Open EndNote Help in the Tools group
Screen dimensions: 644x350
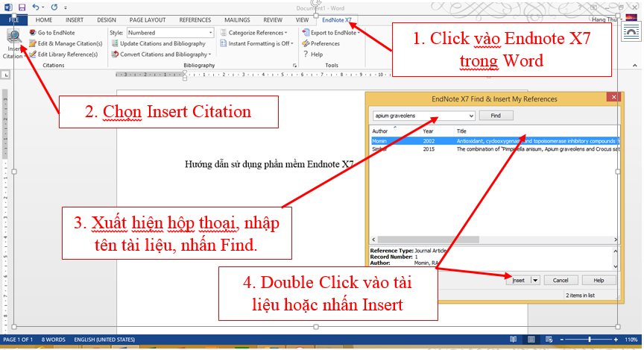(x=312, y=54)
